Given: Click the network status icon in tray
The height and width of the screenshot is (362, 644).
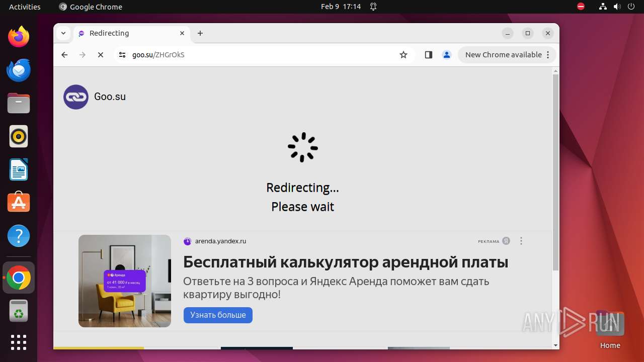Looking at the screenshot, I should point(603,7).
